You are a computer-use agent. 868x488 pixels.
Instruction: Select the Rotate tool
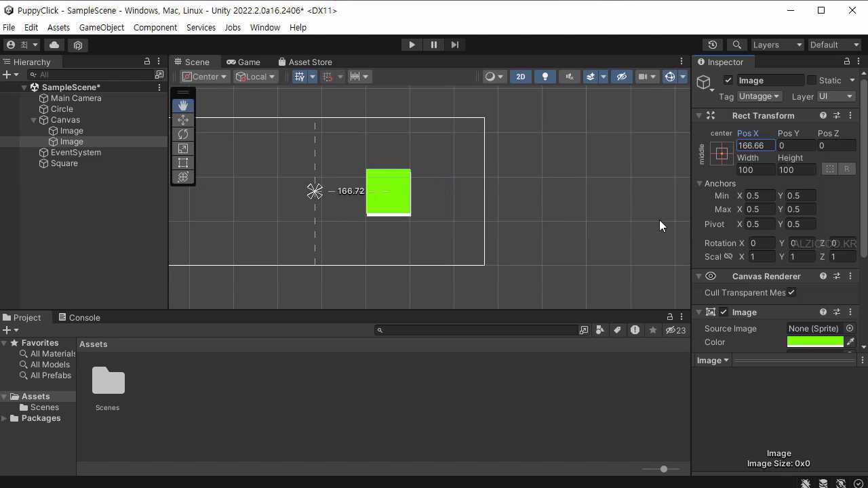point(183,134)
